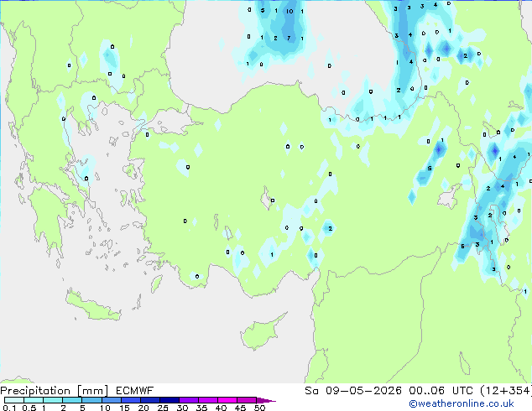532x411 pixels.
Task: Pick legend swatch between 5 and 10
Action: coord(92,400)
